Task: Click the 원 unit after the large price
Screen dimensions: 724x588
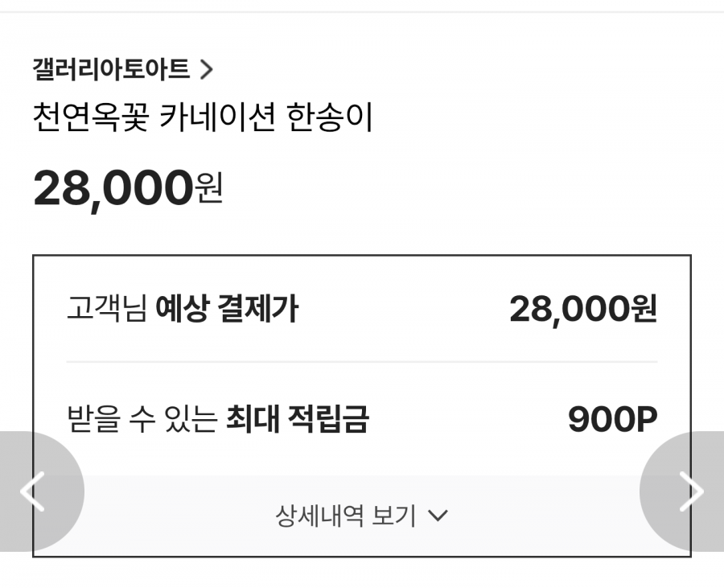Action: pyautogui.click(x=209, y=191)
